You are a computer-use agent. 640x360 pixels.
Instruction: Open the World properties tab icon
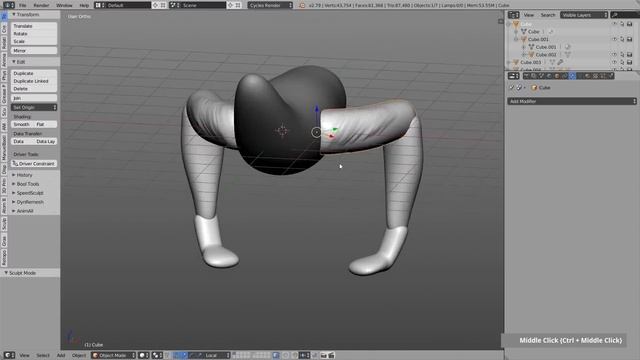pos(549,76)
